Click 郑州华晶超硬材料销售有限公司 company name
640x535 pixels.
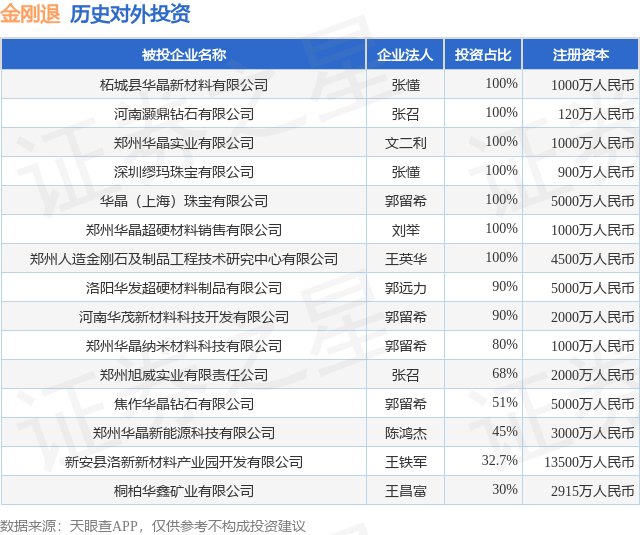[x=184, y=230]
